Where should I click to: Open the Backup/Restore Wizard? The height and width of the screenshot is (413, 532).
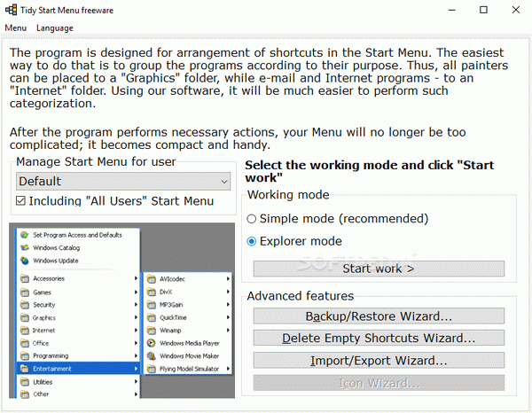pyautogui.click(x=379, y=316)
